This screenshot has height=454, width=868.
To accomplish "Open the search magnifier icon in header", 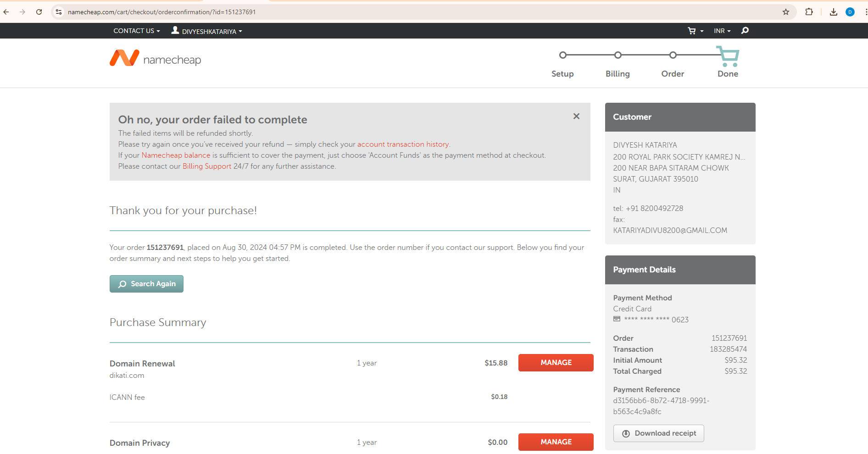I will pyautogui.click(x=745, y=31).
